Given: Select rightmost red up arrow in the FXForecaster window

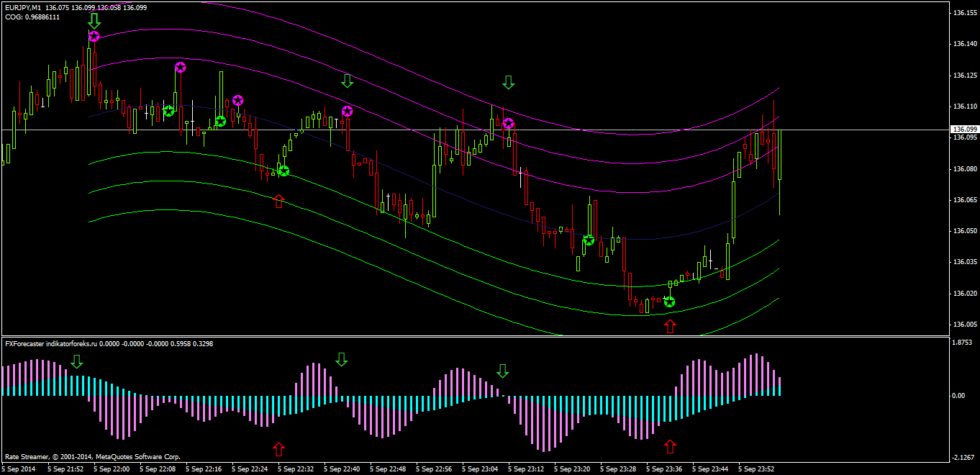Looking at the screenshot, I should coord(670,446).
